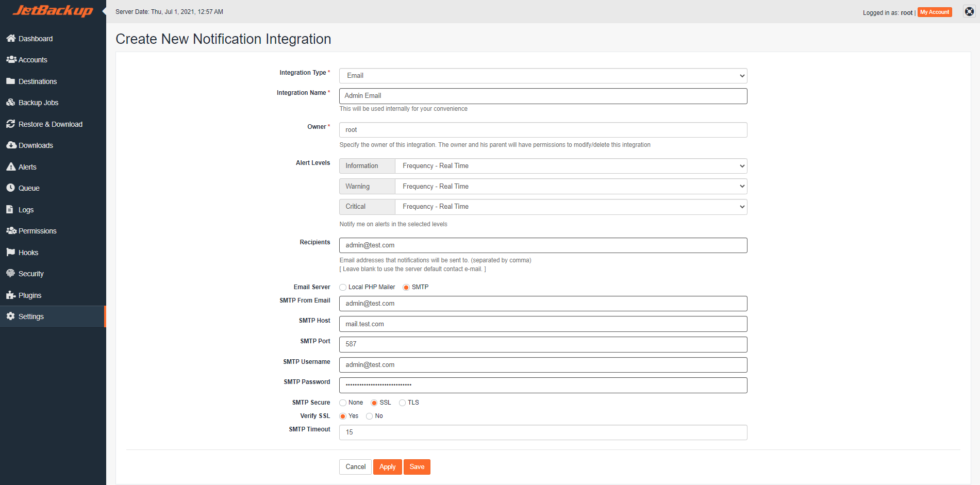The width and height of the screenshot is (980, 485).
Task: Click the Alerts warning triangle icon
Action: pyautogui.click(x=11, y=167)
